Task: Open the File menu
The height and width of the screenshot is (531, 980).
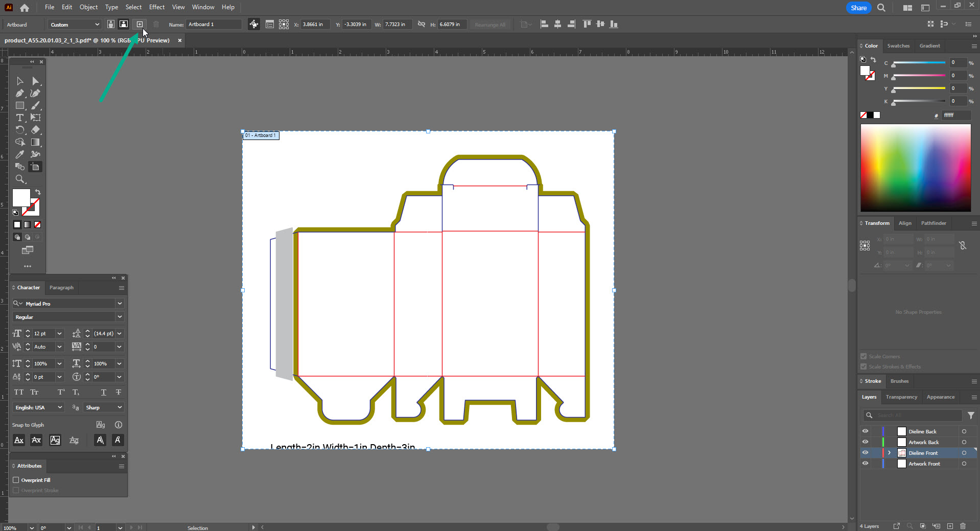Action: [x=50, y=7]
